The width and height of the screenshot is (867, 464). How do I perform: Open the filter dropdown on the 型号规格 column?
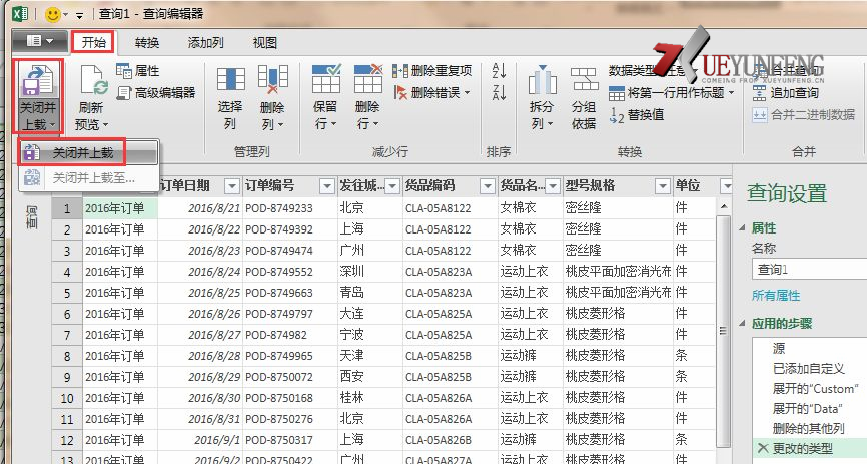(662, 186)
